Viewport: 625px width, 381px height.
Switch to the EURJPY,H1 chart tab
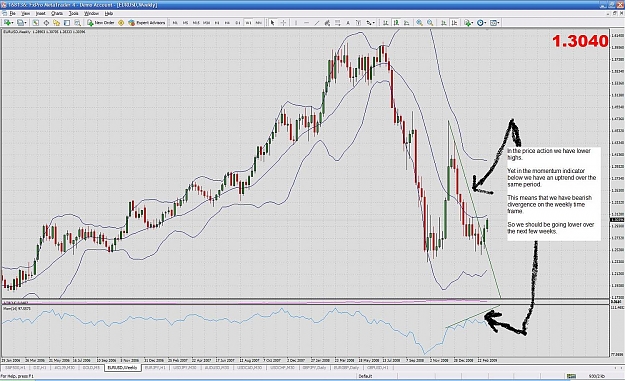[x=155, y=367]
